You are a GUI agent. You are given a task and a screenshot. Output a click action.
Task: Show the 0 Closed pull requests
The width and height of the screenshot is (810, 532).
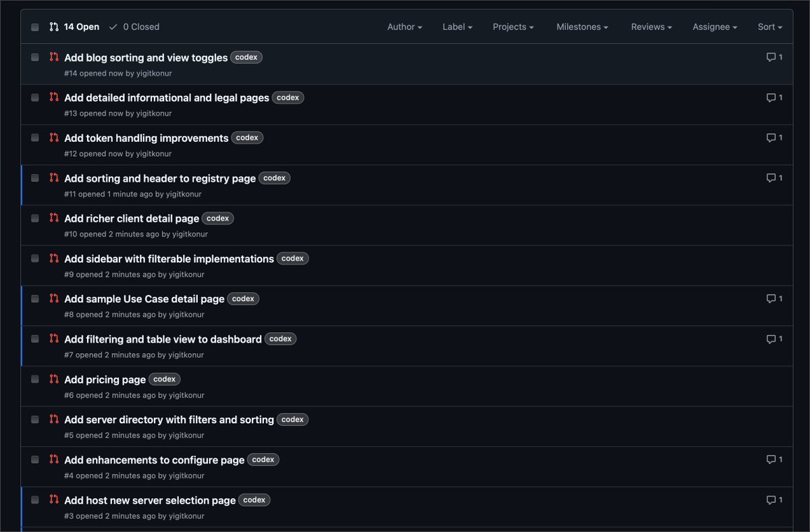pos(134,27)
